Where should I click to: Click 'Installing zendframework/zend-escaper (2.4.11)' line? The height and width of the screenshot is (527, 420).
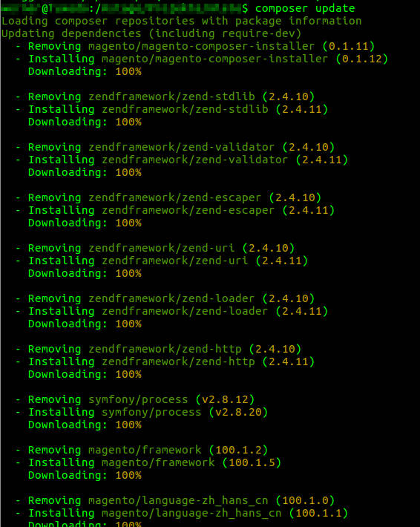[x=175, y=210]
